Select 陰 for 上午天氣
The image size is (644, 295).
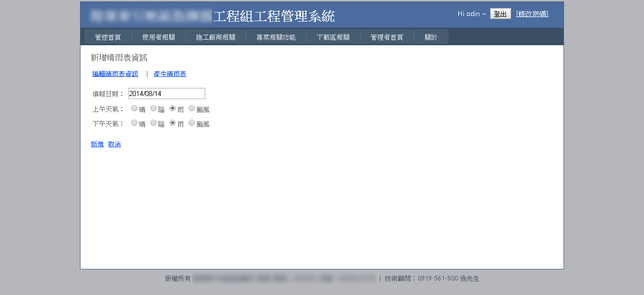[x=153, y=108]
